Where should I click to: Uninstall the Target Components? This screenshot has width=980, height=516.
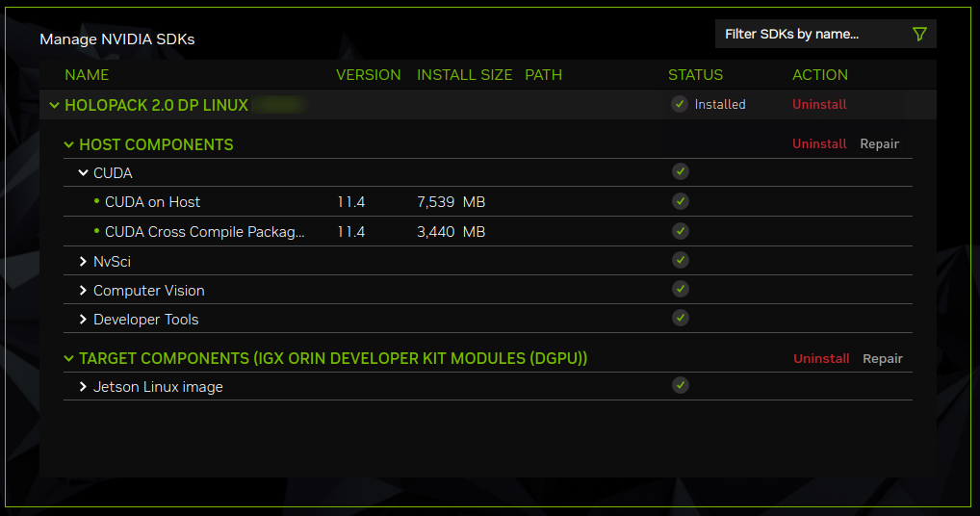[x=821, y=358]
